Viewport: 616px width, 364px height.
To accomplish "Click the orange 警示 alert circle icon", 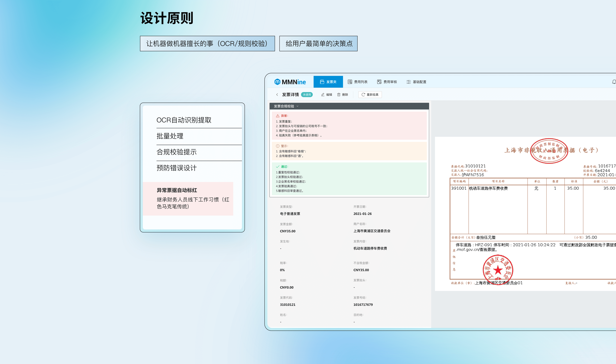I will (x=278, y=146).
